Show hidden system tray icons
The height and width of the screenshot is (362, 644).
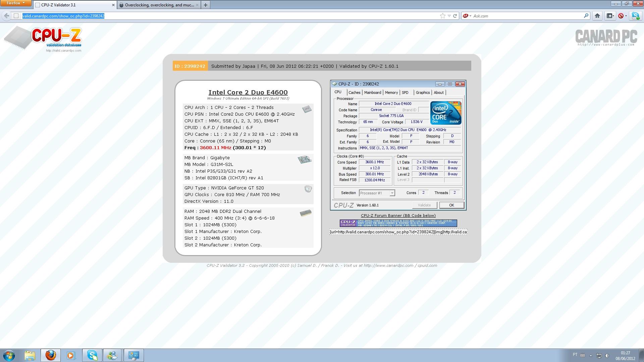point(591,355)
